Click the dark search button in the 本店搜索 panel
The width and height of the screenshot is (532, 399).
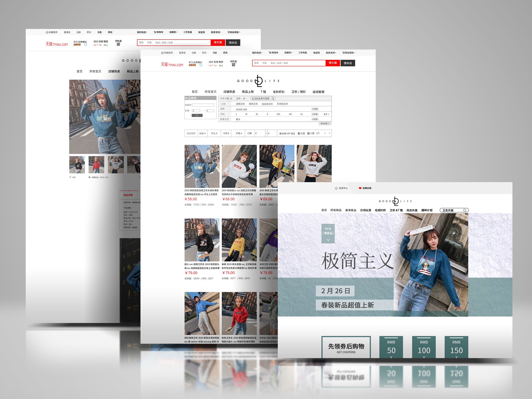coord(197,116)
